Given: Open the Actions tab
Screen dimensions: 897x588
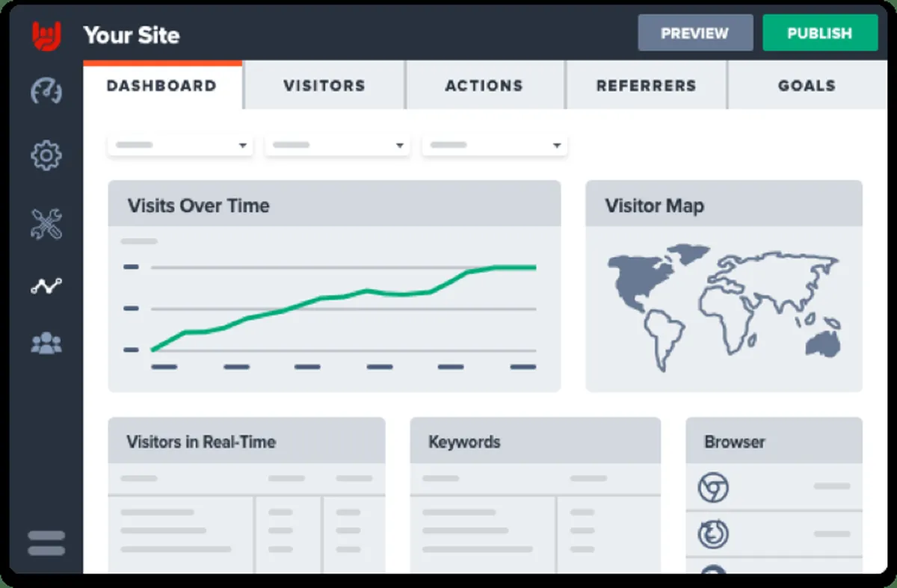Looking at the screenshot, I should (x=484, y=85).
